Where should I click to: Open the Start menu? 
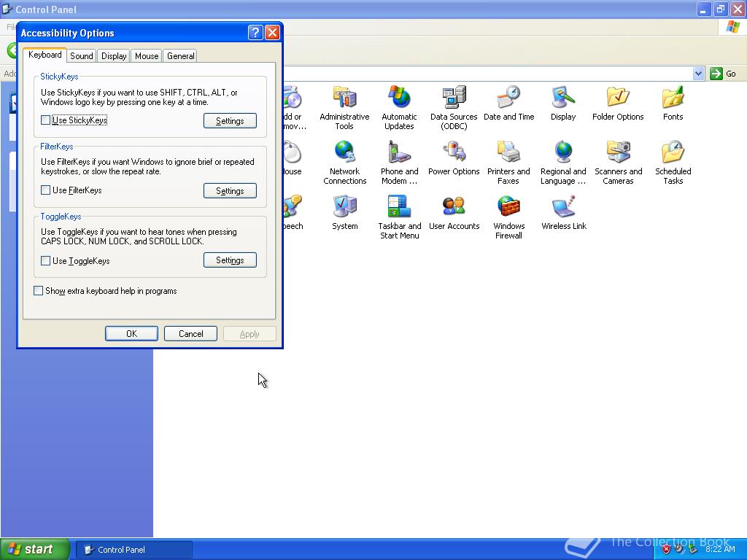(35, 549)
